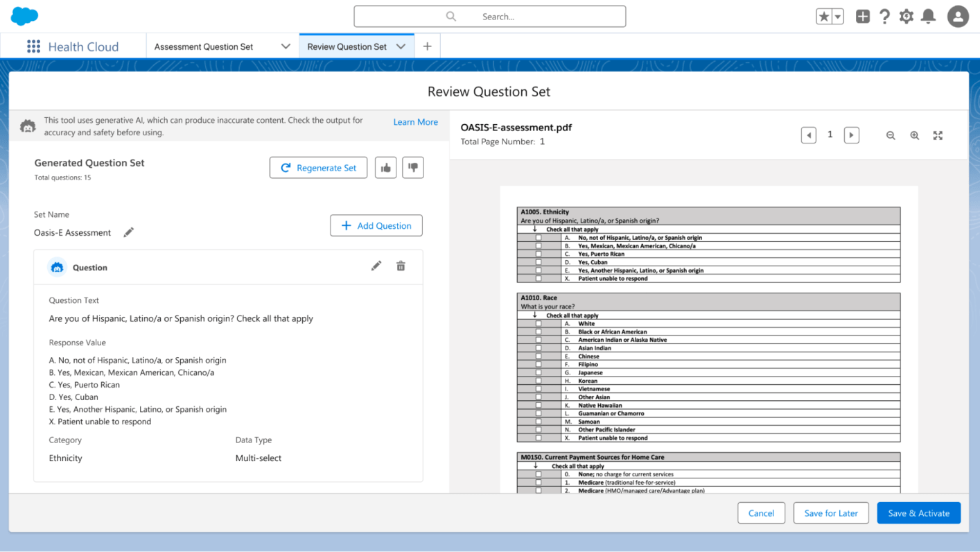Open the Review Question Set tab dropdown
Image resolution: width=980 pixels, height=552 pixels.
click(401, 46)
